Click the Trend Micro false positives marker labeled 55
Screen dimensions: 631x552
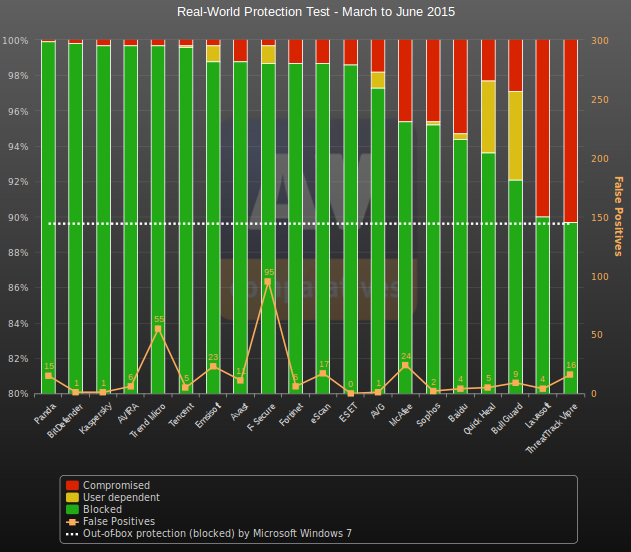158,329
